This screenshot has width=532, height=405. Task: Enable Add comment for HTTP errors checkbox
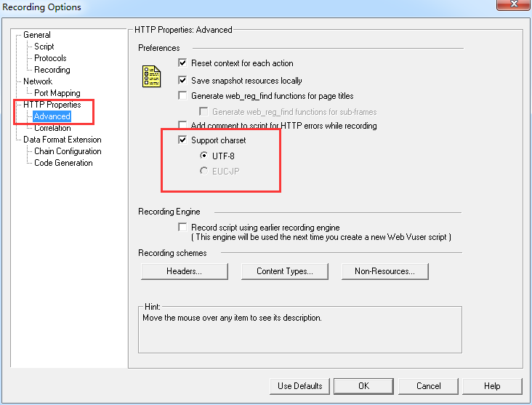(x=182, y=125)
